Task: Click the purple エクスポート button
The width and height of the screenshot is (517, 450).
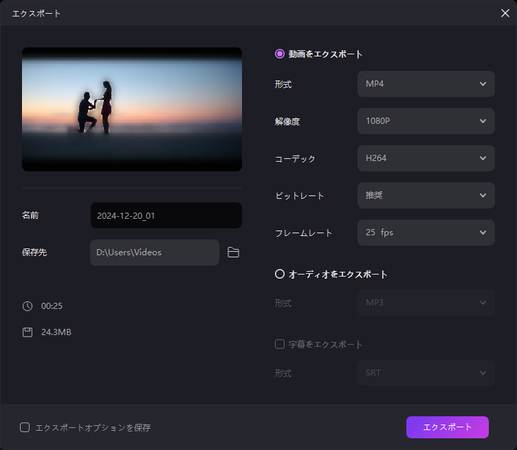Action: [447, 427]
